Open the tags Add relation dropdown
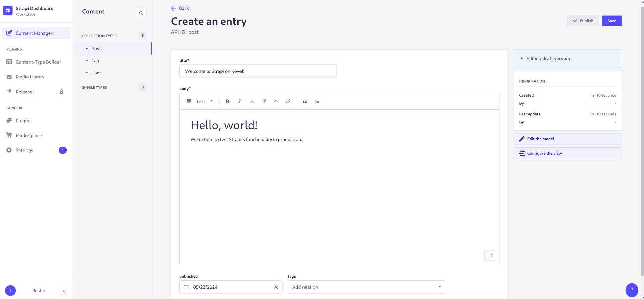 [366, 287]
